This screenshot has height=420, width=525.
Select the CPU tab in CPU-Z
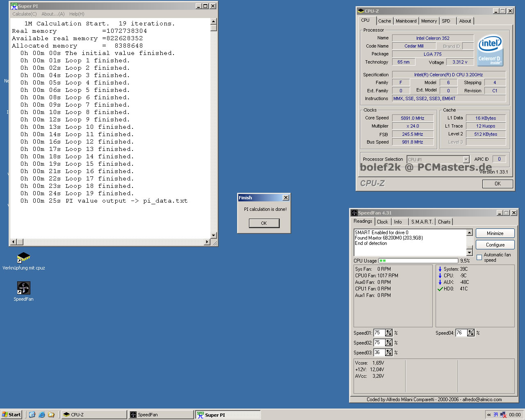365,20
